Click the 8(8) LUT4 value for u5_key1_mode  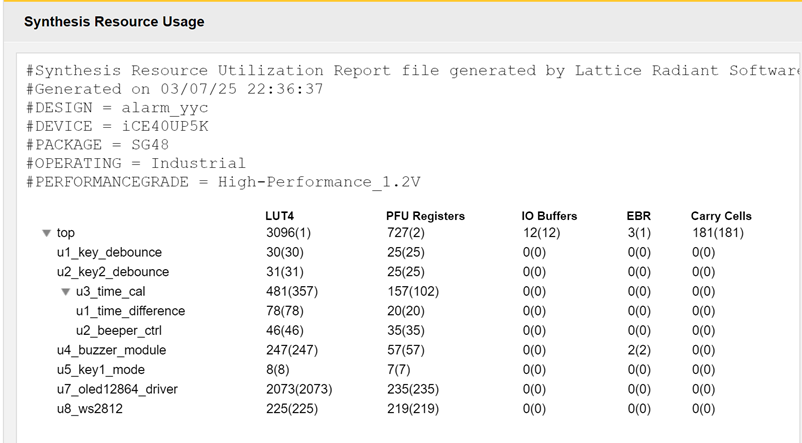click(277, 369)
